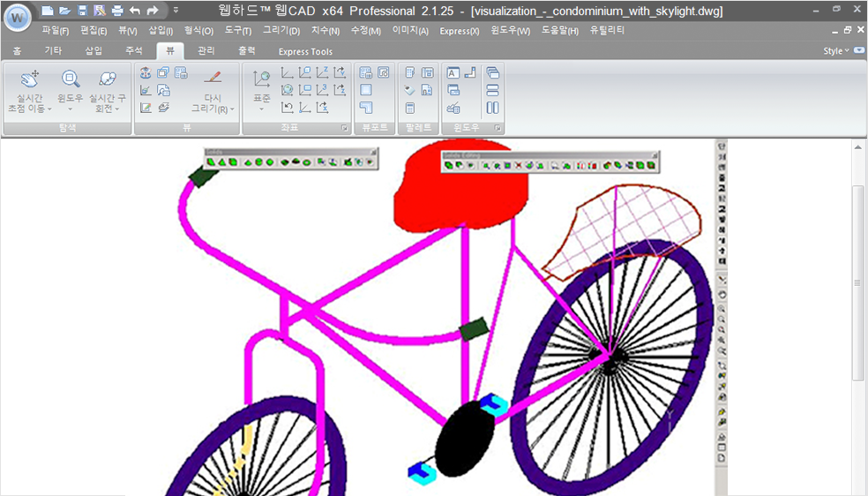Open the 윈도우 group dialog launcher
This screenshot has width=868, height=496.
click(498, 128)
